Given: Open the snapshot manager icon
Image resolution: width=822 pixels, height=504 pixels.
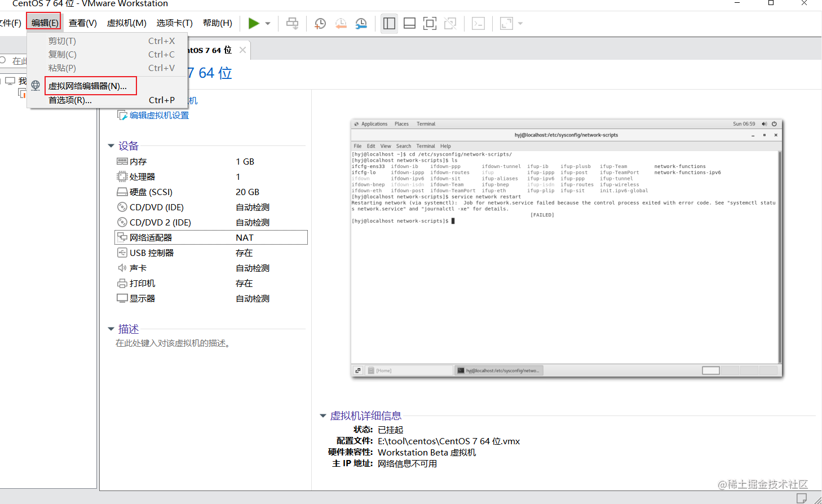Looking at the screenshot, I should pyautogui.click(x=361, y=23).
